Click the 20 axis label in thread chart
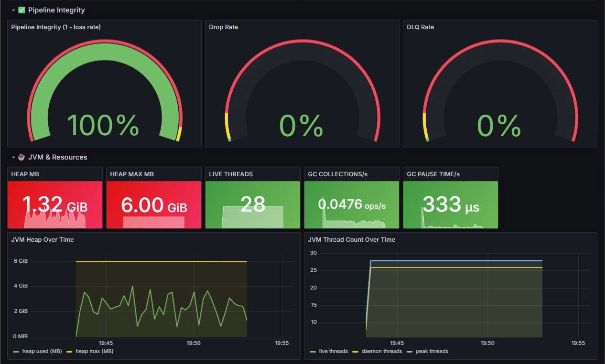Screen dimensions: 605x364 point(313,288)
